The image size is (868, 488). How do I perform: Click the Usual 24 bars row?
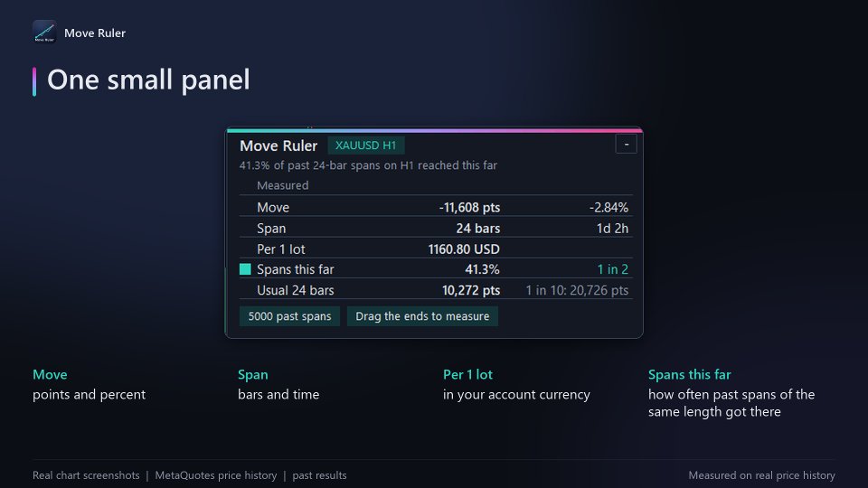tap(436, 290)
